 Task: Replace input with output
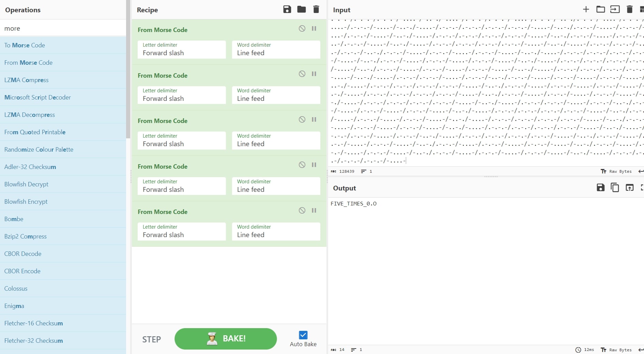click(x=629, y=187)
